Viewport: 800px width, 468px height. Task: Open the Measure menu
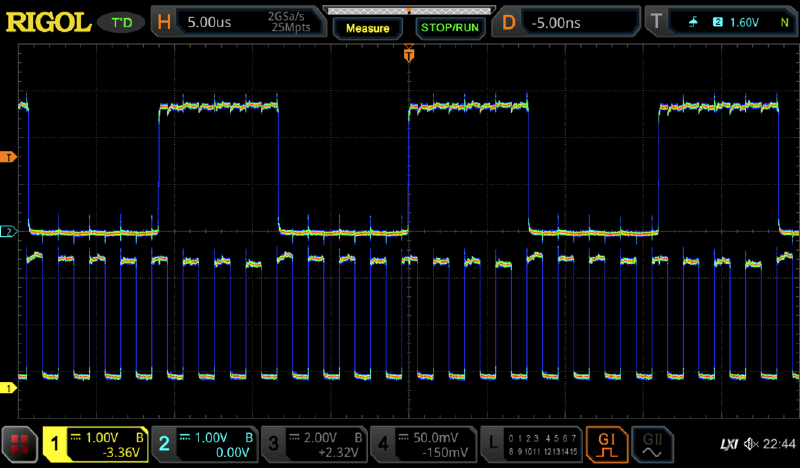[x=367, y=28]
